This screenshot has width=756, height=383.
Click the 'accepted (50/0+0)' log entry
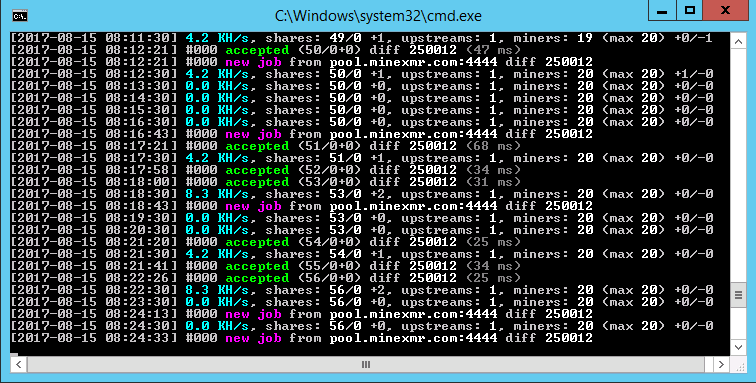point(293,50)
